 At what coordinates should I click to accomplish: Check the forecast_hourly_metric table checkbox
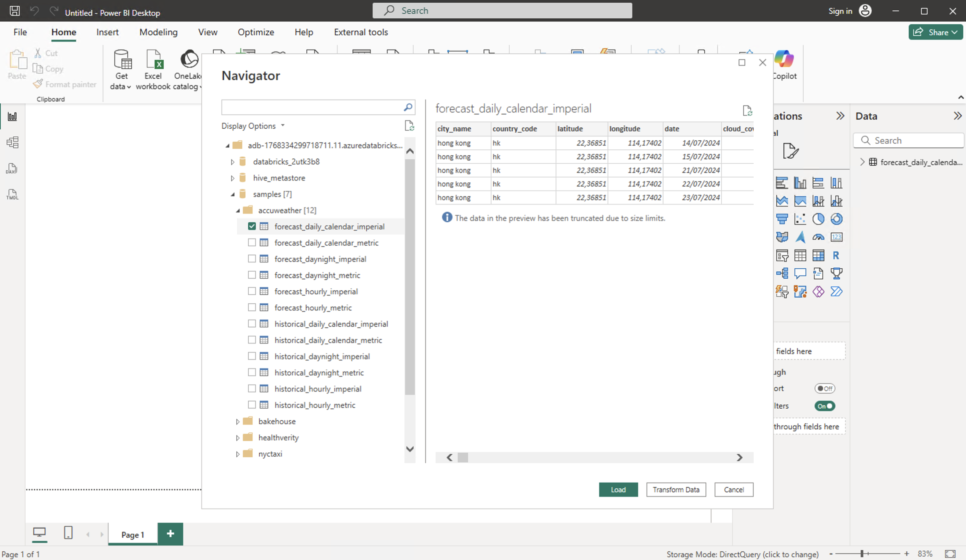pyautogui.click(x=252, y=308)
